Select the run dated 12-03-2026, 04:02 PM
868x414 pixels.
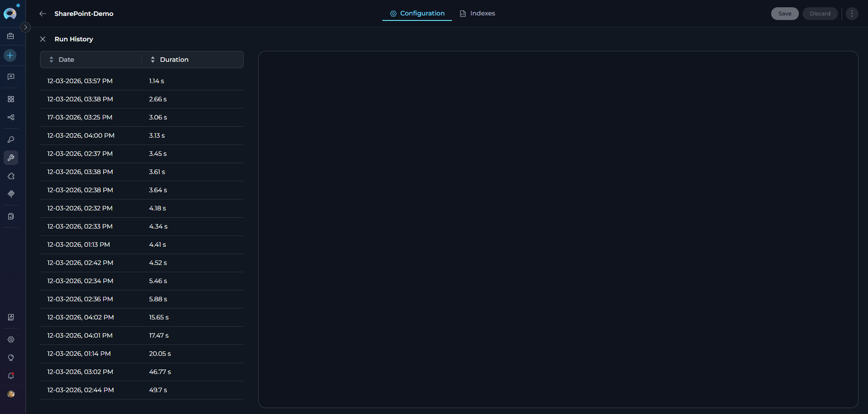[x=142, y=317]
